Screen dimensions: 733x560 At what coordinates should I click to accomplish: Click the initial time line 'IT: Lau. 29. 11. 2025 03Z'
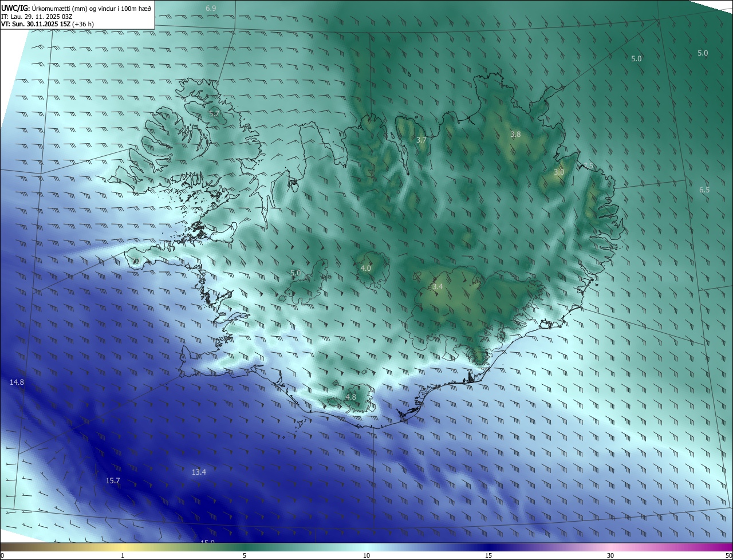coord(37,16)
